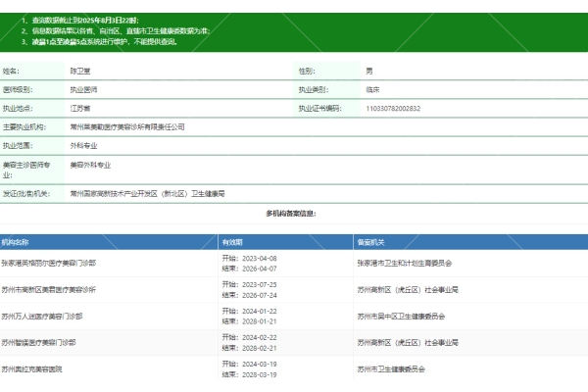588x392 pixels.
Task: Click 社会事业局 in the 2024-02-22 row
Action: [x=441, y=343]
